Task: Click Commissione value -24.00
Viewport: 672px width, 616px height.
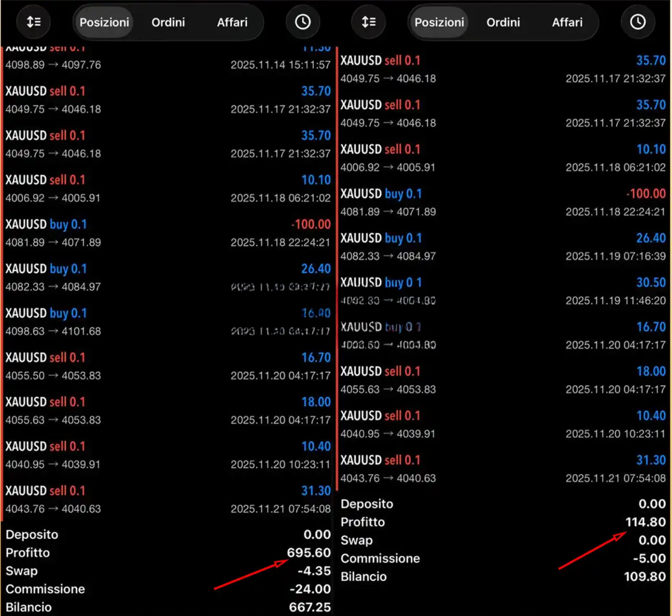Action: [x=310, y=589]
